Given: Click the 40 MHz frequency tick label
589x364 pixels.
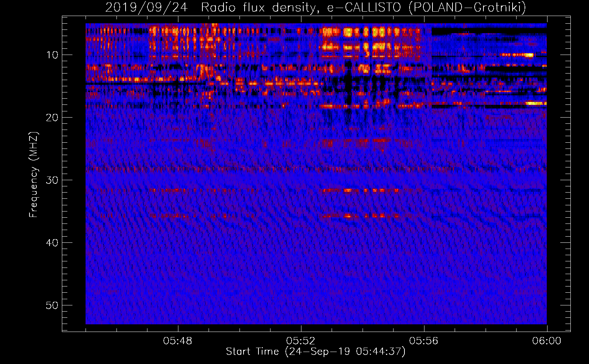Looking at the screenshot, I should click(52, 243).
